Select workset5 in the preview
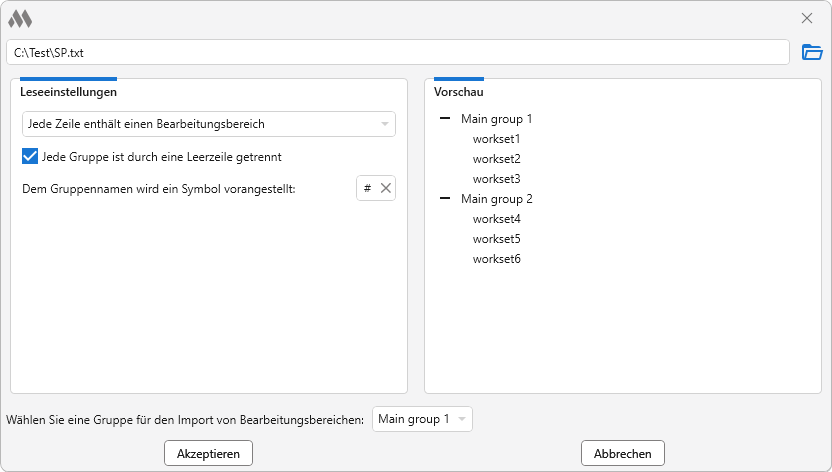Image resolution: width=832 pixels, height=472 pixels. [496, 239]
